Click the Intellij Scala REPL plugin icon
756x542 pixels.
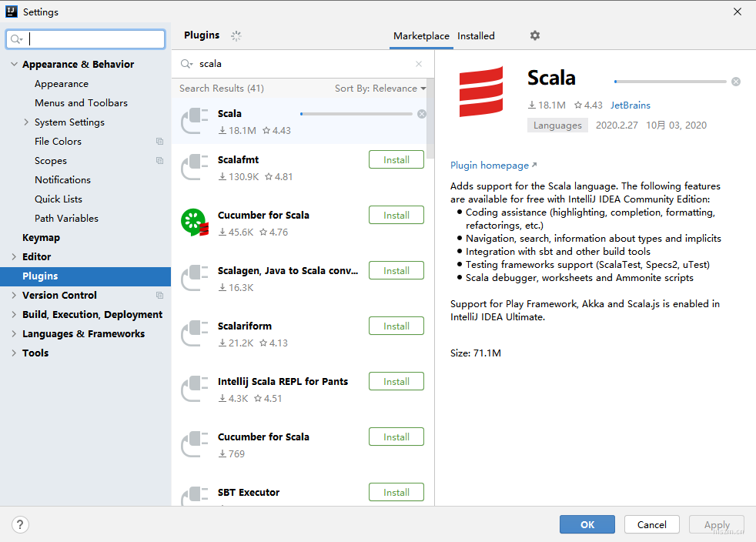(x=194, y=389)
